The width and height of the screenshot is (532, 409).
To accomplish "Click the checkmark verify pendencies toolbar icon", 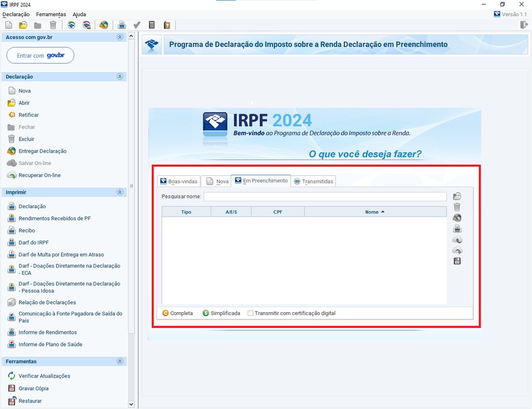I will coord(136,25).
